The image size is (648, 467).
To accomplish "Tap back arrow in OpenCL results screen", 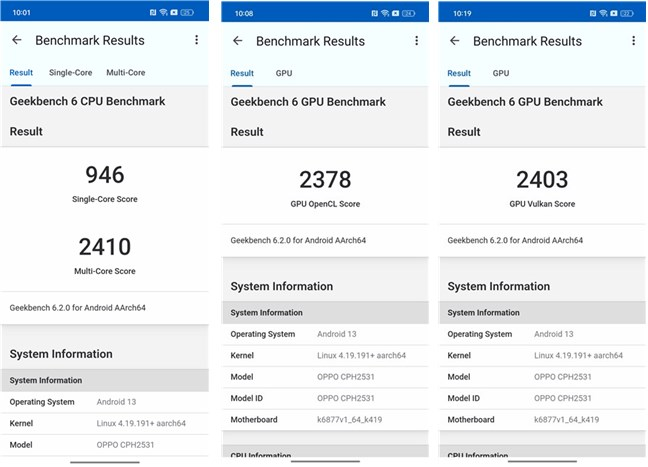I will tap(238, 41).
